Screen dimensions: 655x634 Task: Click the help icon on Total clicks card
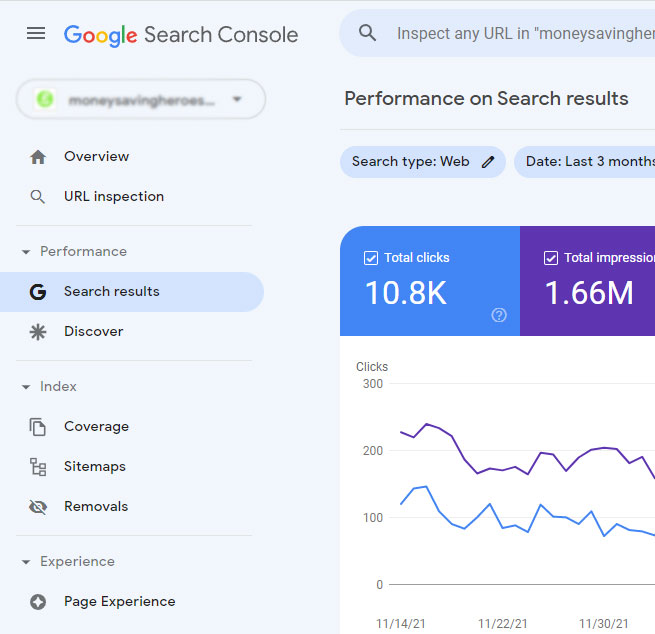(499, 315)
